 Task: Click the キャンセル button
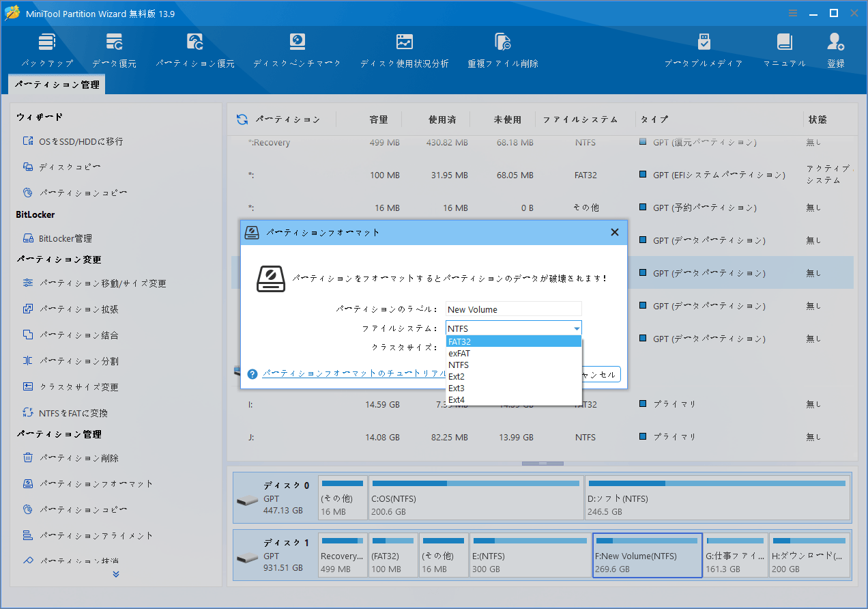[601, 375]
